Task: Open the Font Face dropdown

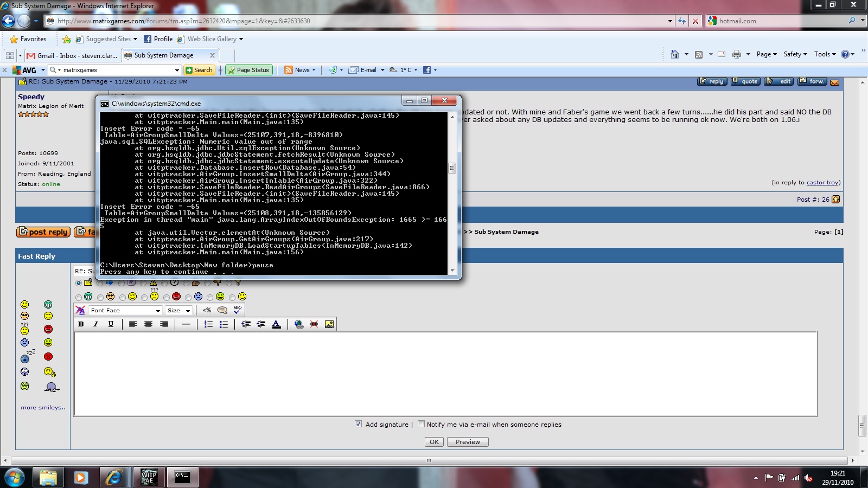Action: [125, 310]
